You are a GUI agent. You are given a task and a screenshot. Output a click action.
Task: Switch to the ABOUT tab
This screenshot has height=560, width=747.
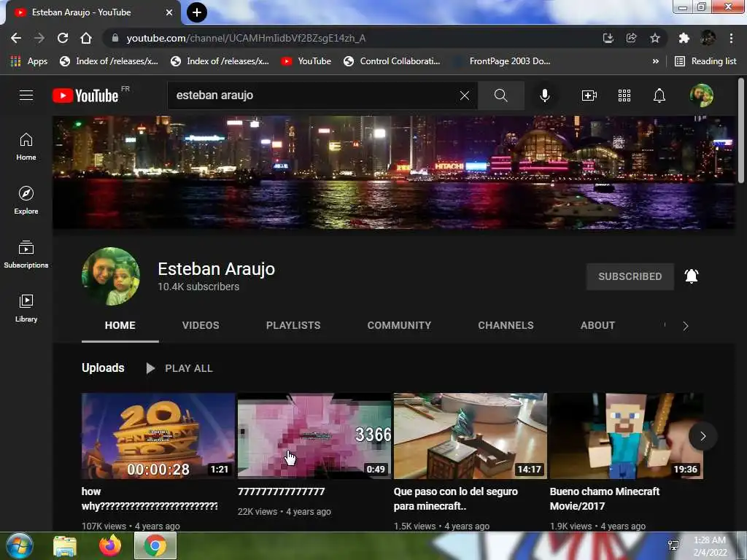pyautogui.click(x=598, y=325)
